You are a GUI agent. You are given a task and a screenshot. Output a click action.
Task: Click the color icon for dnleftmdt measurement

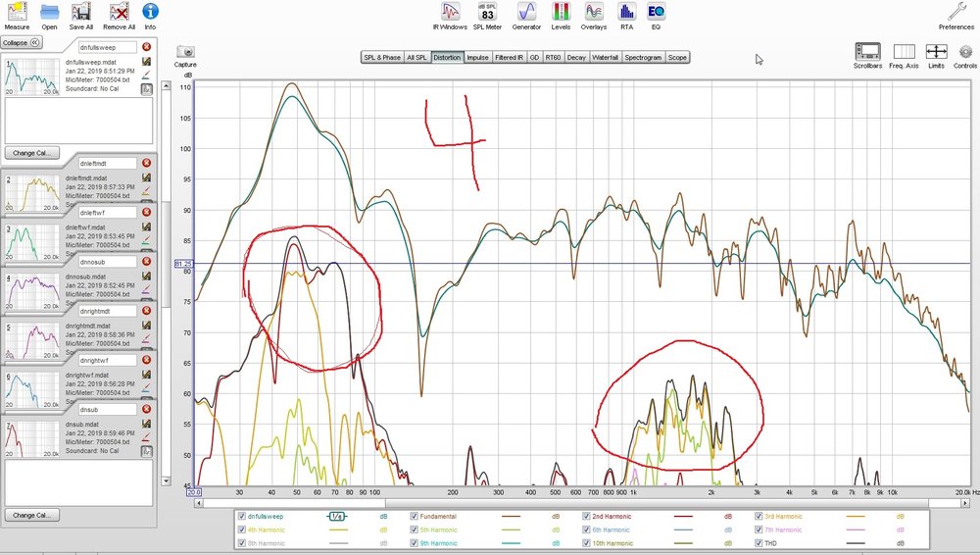146,191
